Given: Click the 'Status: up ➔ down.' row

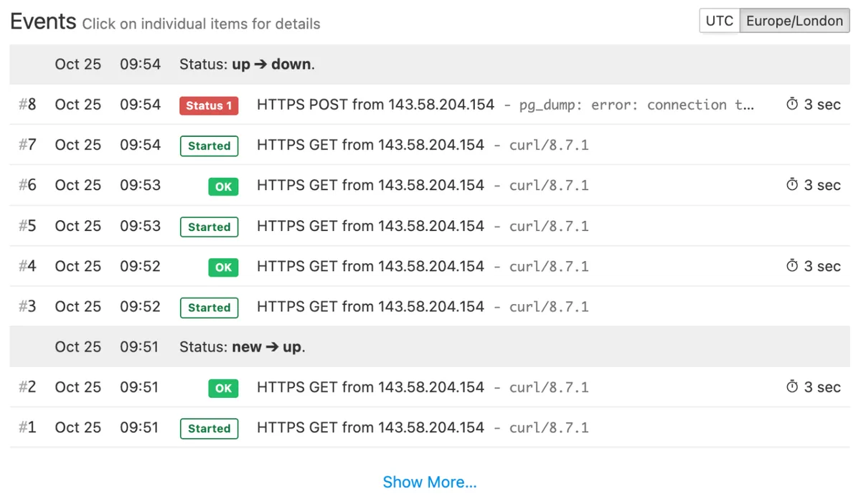Looking at the screenshot, I should tap(430, 65).
